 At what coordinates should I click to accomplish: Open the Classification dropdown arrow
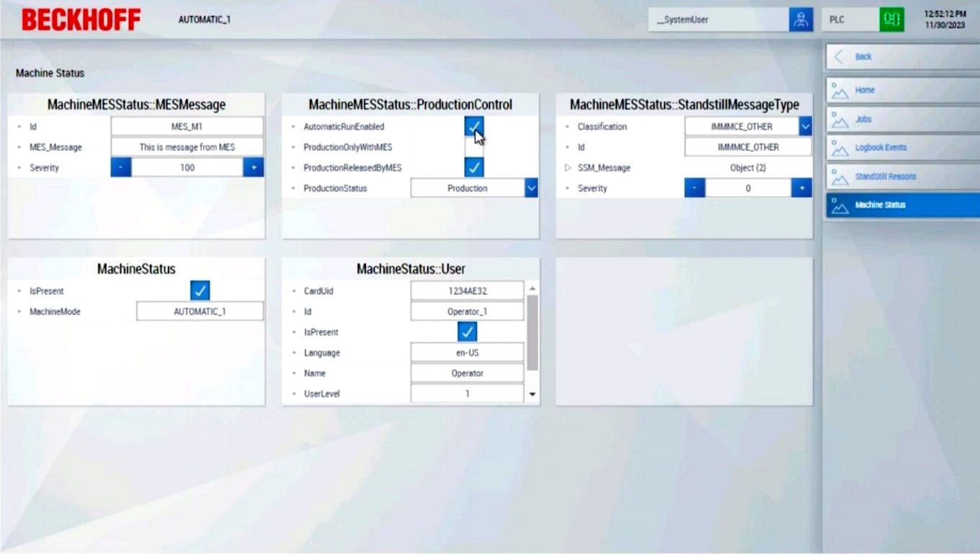(805, 127)
